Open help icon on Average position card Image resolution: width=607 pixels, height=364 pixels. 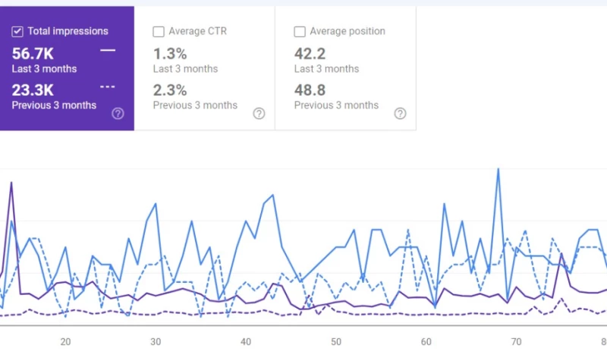[x=401, y=113]
